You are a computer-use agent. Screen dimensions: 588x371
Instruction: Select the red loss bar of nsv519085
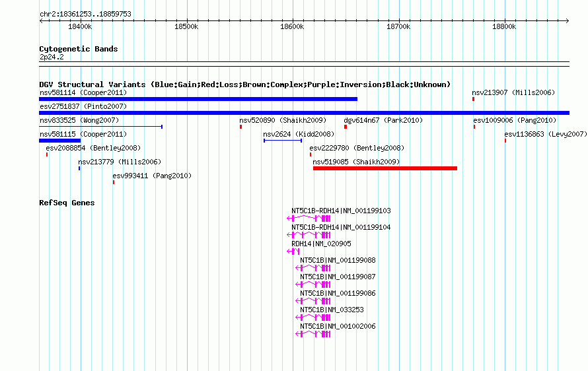(x=385, y=168)
